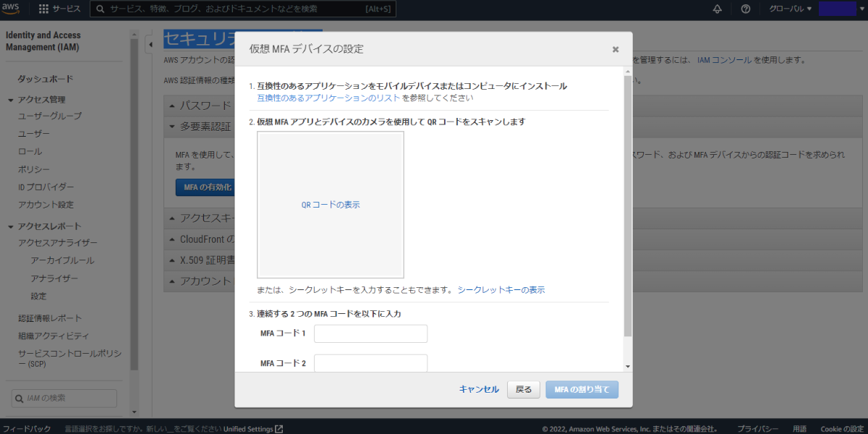Open アカウント設定 in the sidebar
The width and height of the screenshot is (868, 434).
click(x=46, y=205)
